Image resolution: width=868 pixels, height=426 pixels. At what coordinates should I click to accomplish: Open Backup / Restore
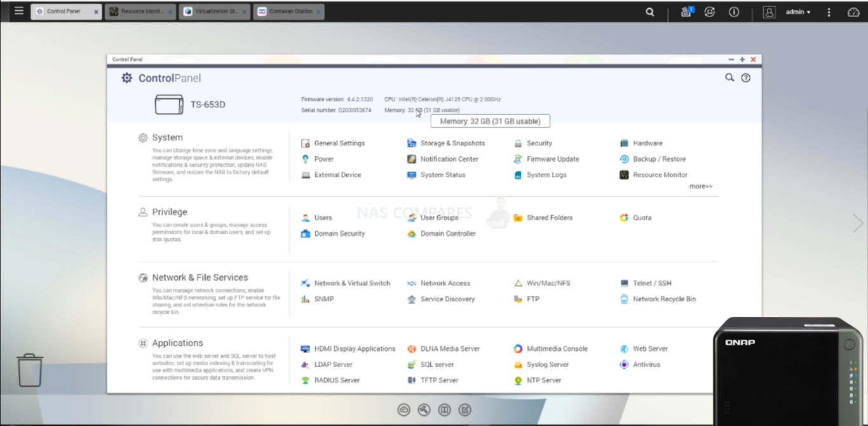(653, 159)
